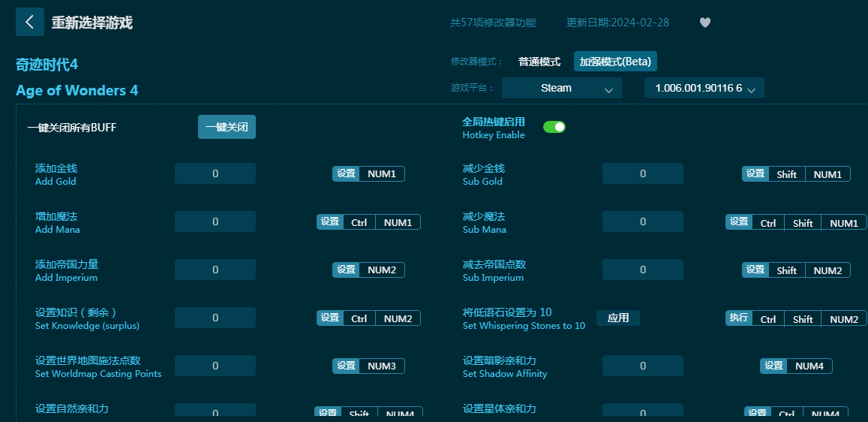Click the back arrow icon

coord(30,23)
